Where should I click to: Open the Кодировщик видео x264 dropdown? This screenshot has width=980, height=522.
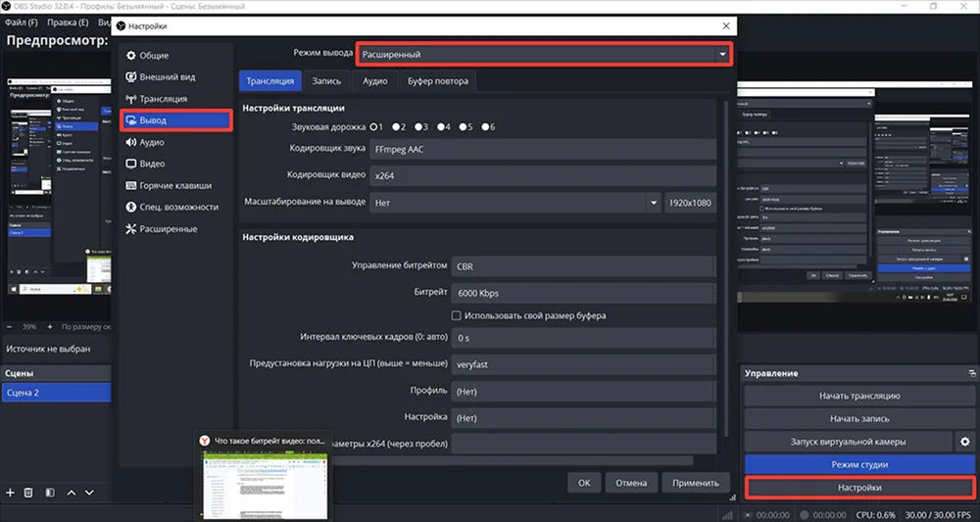[543, 176]
